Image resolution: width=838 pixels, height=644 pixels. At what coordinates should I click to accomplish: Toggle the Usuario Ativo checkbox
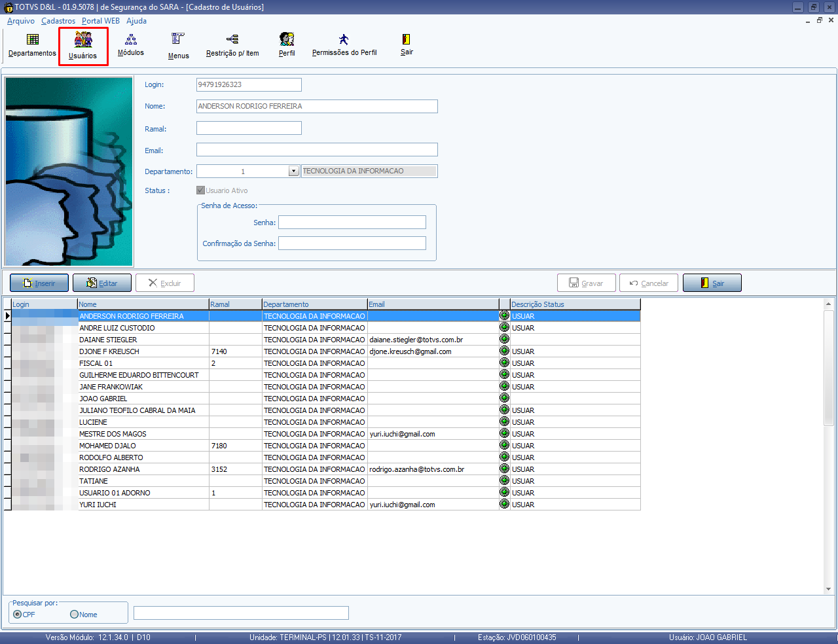200,190
